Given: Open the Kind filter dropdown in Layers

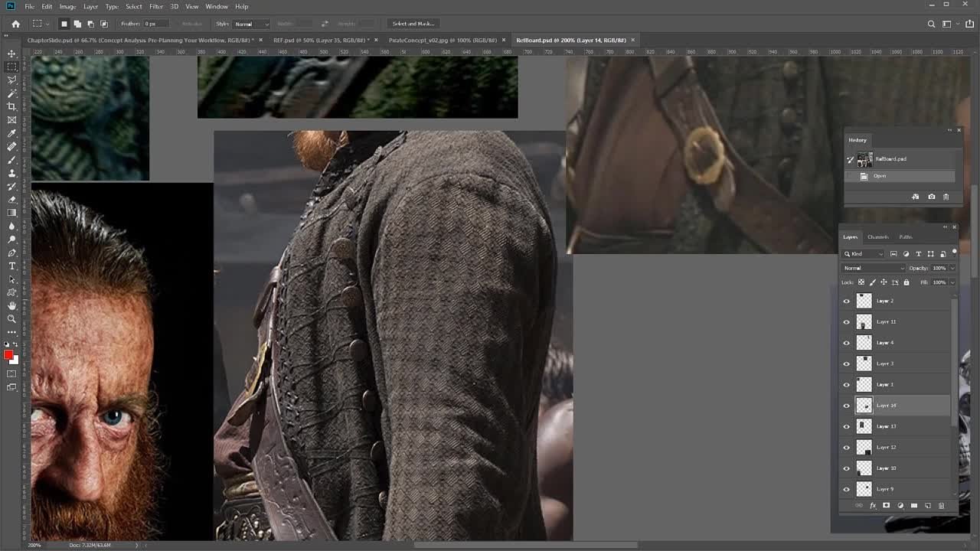Looking at the screenshot, I should pyautogui.click(x=864, y=254).
